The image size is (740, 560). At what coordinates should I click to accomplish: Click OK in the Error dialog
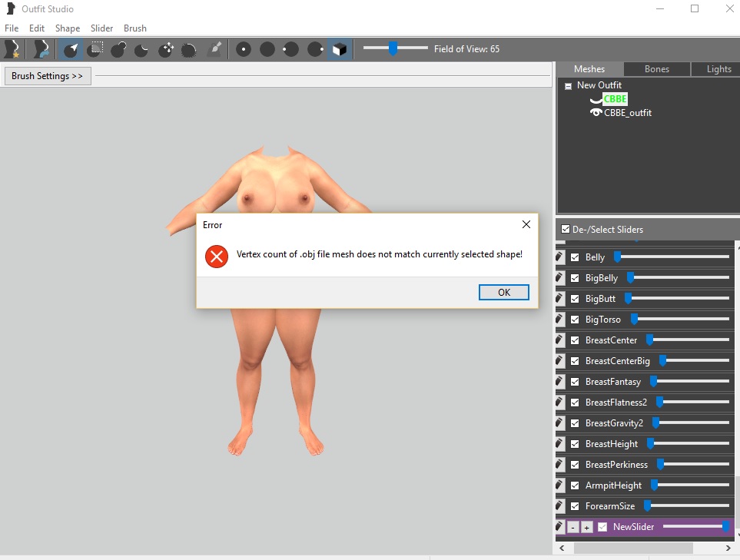[x=504, y=292]
